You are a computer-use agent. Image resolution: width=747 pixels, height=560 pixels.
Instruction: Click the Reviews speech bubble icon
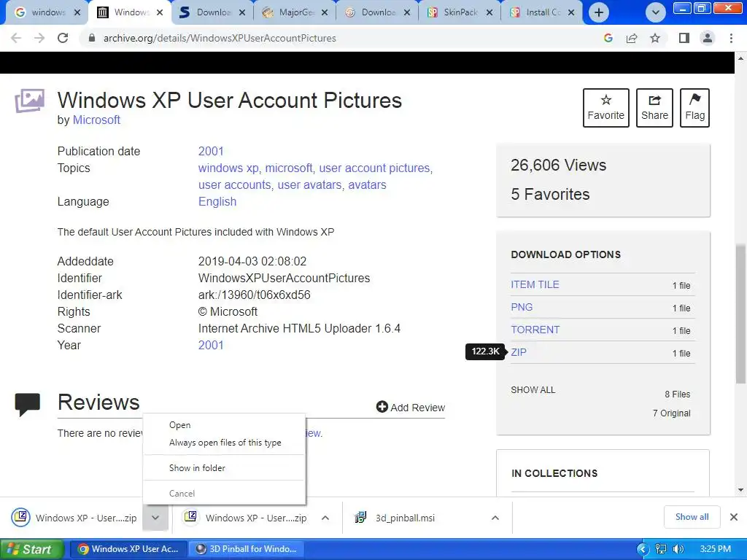(x=28, y=405)
